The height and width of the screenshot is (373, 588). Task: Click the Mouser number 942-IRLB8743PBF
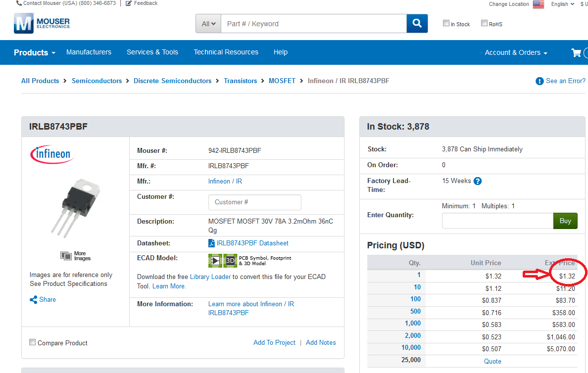click(x=235, y=151)
